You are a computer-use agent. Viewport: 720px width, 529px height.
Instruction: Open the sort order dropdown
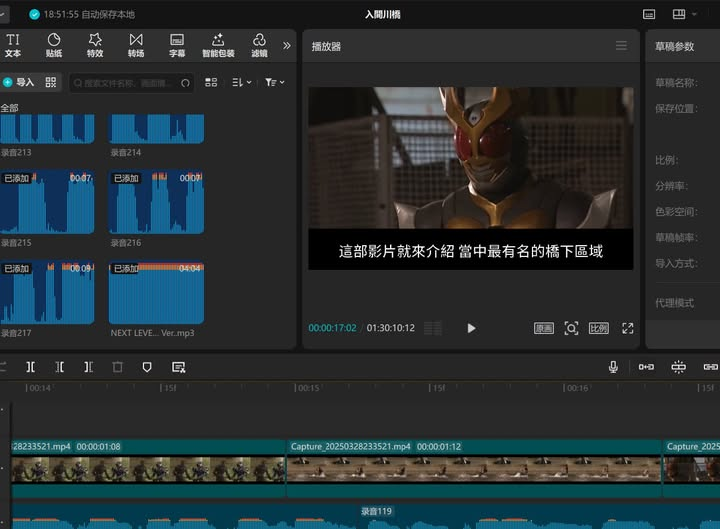click(x=242, y=82)
